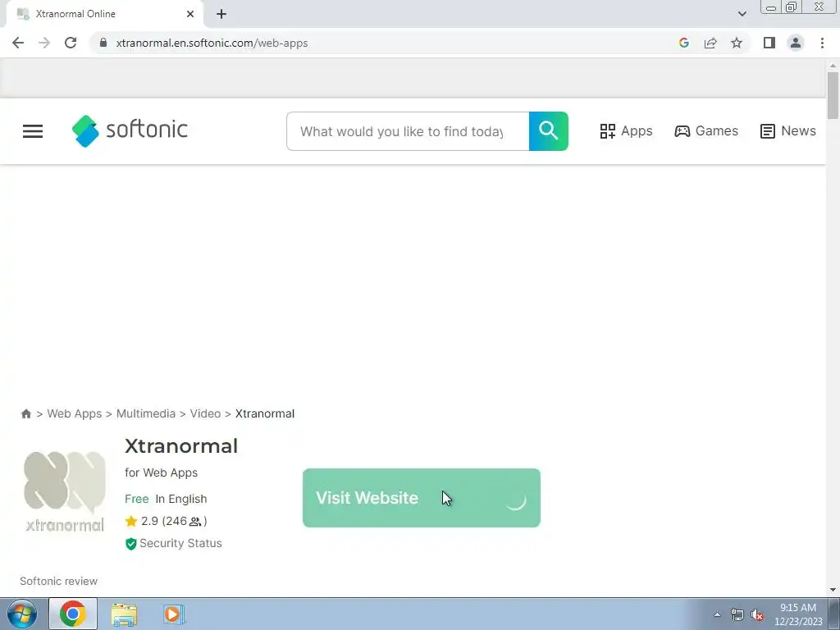The width and height of the screenshot is (840, 630).
Task: Open Chrome profile avatar
Action: 796,43
